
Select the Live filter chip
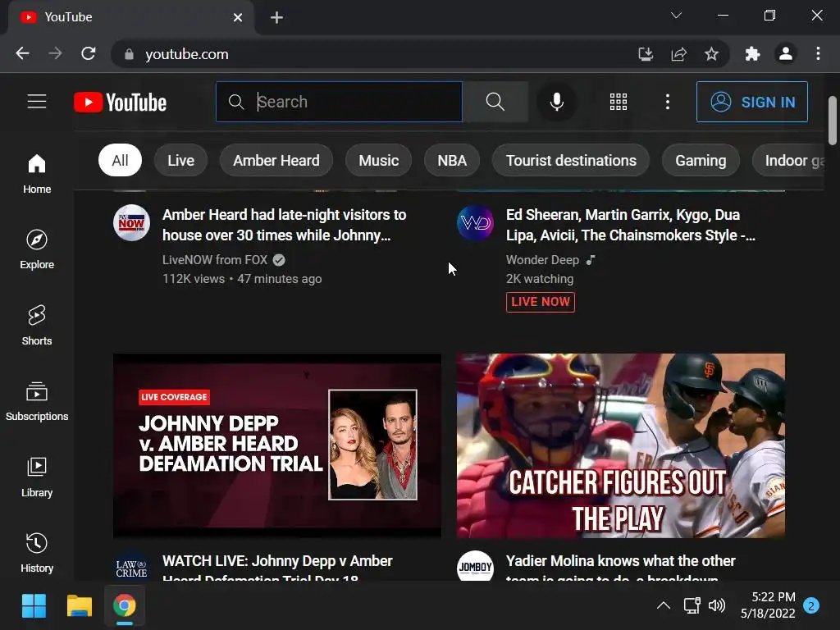click(x=180, y=160)
